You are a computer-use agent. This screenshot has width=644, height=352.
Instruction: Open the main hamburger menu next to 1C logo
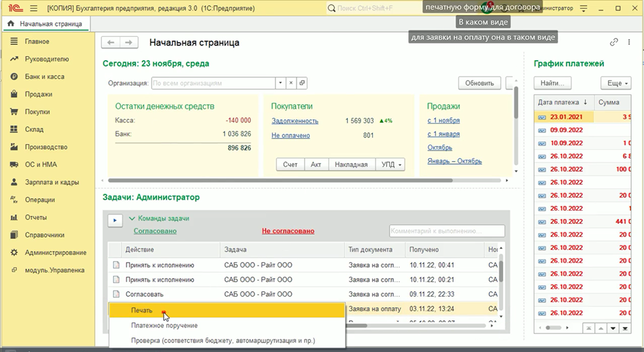[x=34, y=8]
